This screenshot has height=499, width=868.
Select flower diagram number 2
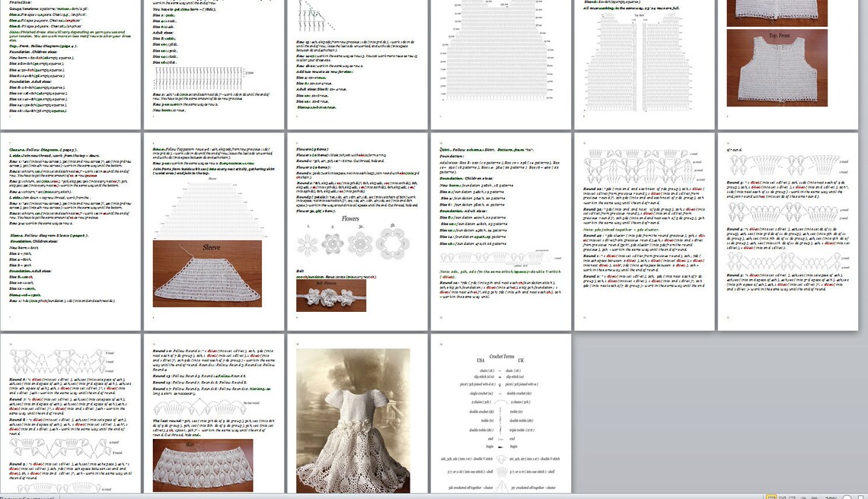333,244
